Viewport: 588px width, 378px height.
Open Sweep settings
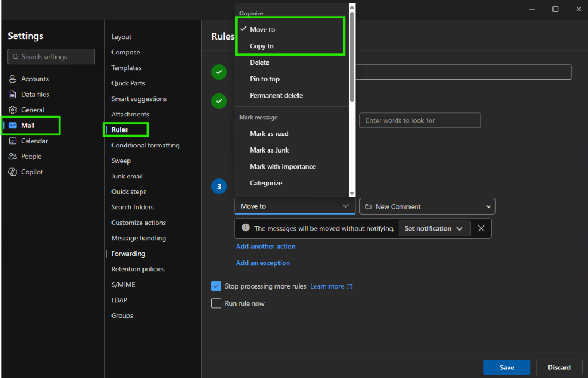121,161
